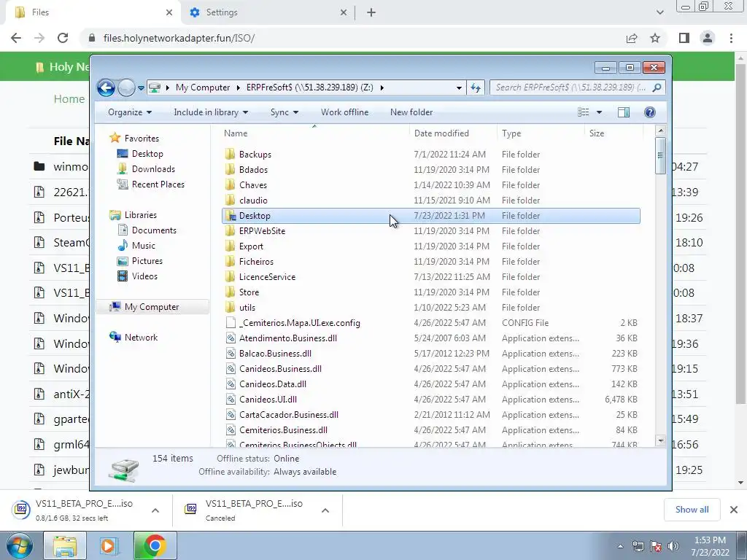This screenshot has width=747, height=560.
Task: Open the Videos library
Action: tap(144, 276)
